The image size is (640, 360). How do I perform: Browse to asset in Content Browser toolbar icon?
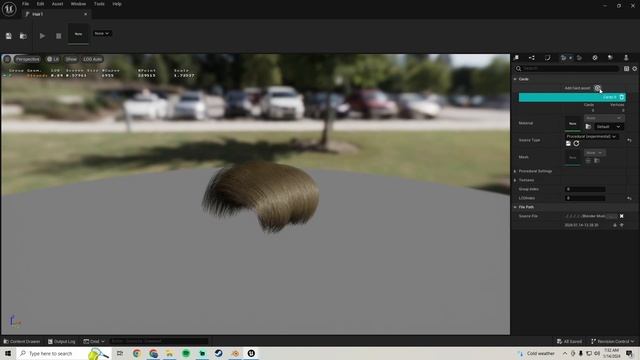click(23, 36)
